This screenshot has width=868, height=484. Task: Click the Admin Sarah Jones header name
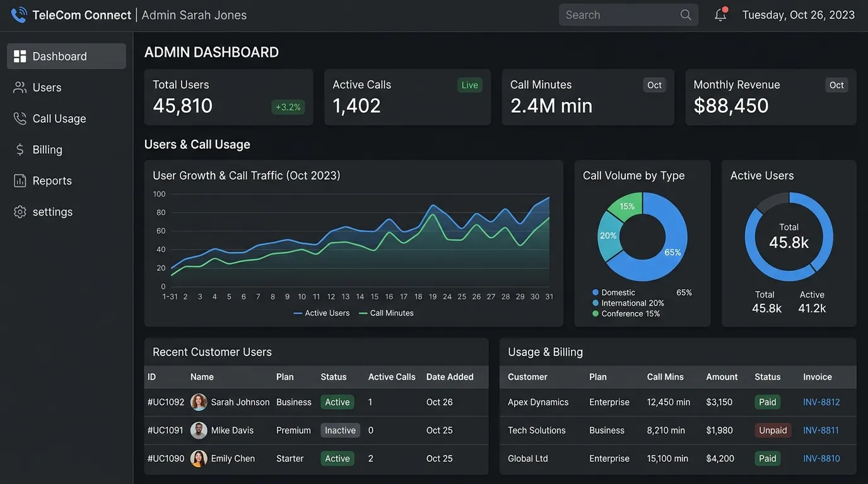point(194,15)
